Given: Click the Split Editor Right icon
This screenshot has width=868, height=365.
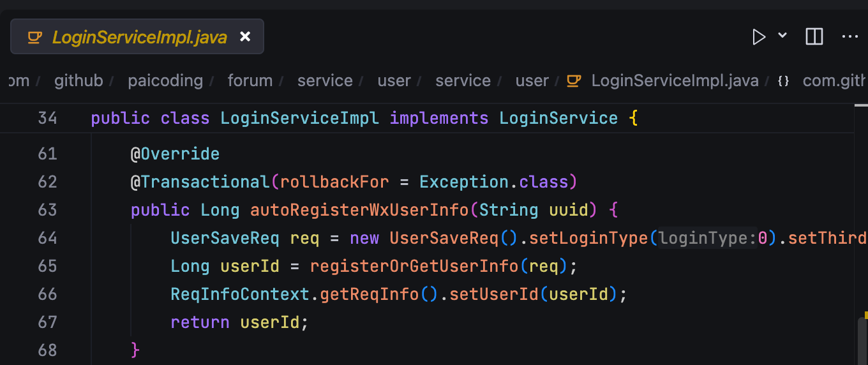Looking at the screenshot, I should 814,37.
